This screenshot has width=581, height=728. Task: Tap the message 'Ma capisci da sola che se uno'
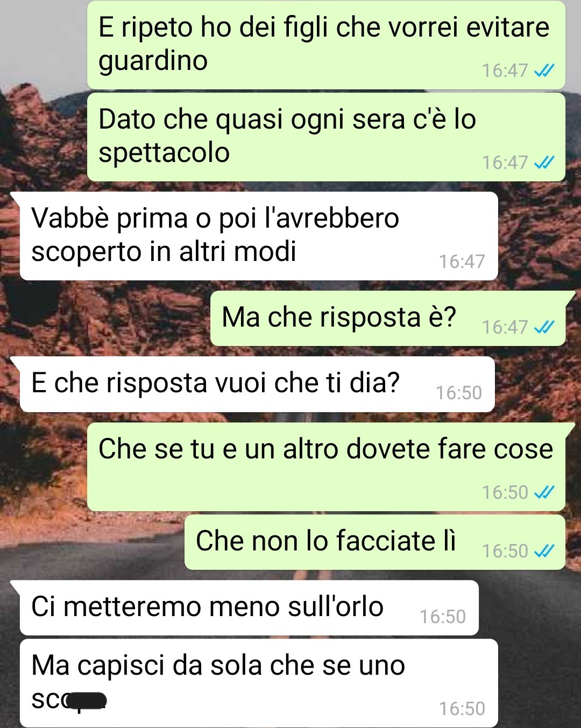(x=259, y=683)
